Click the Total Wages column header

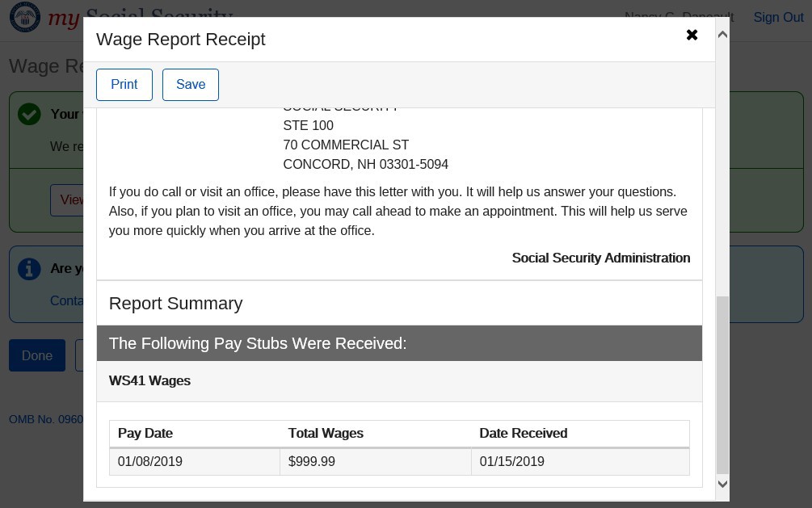[326, 434]
